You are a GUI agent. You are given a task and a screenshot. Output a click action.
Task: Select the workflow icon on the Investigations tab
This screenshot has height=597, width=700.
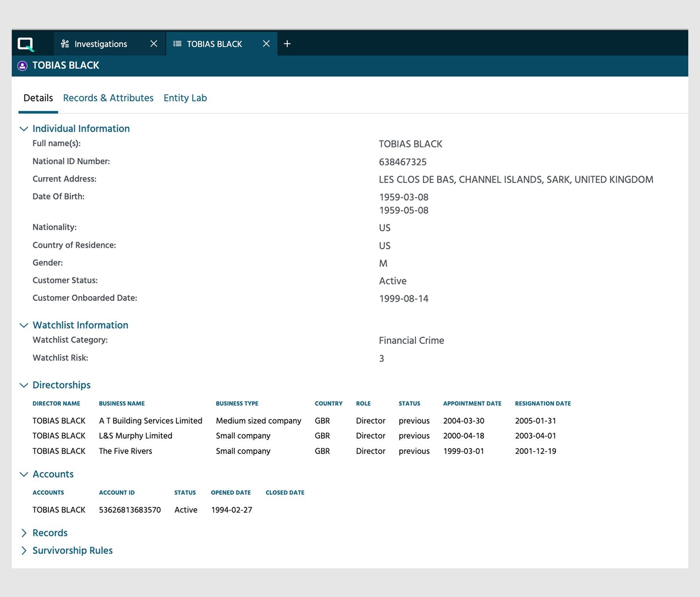(x=65, y=43)
